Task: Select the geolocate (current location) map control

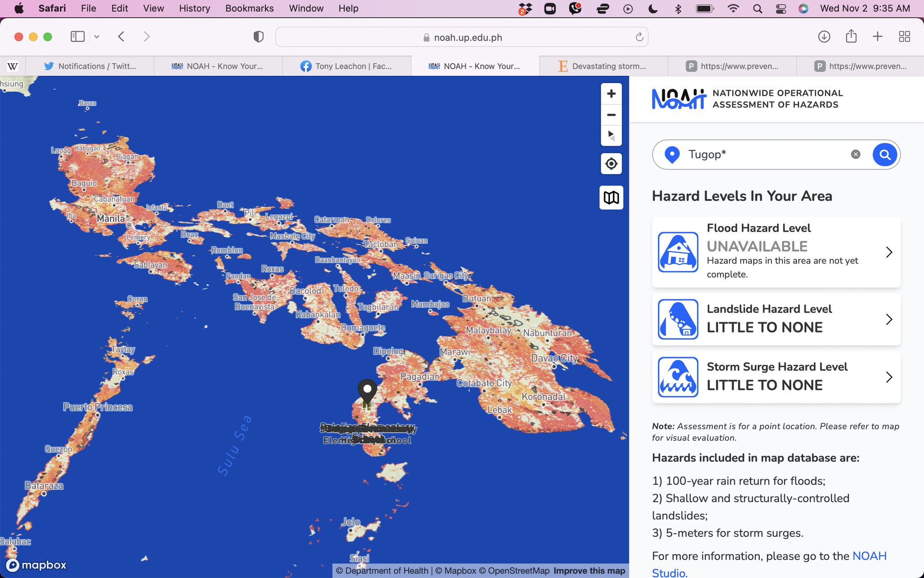Action: (611, 163)
